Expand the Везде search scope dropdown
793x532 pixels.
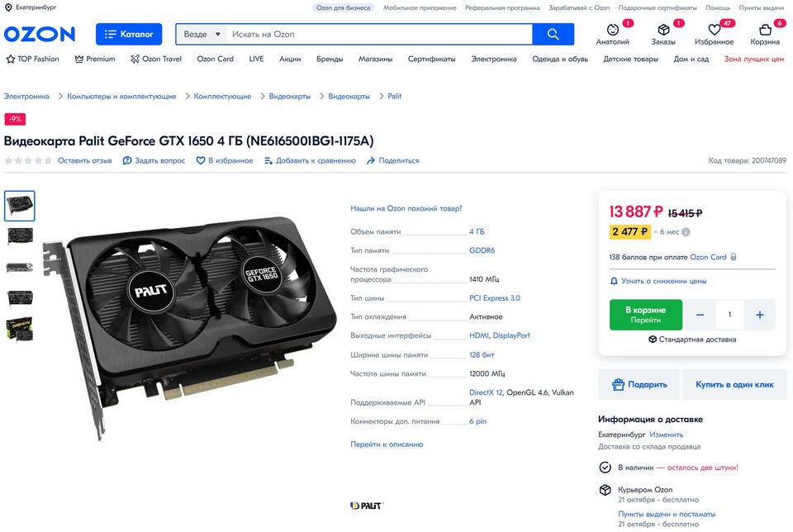202,35
